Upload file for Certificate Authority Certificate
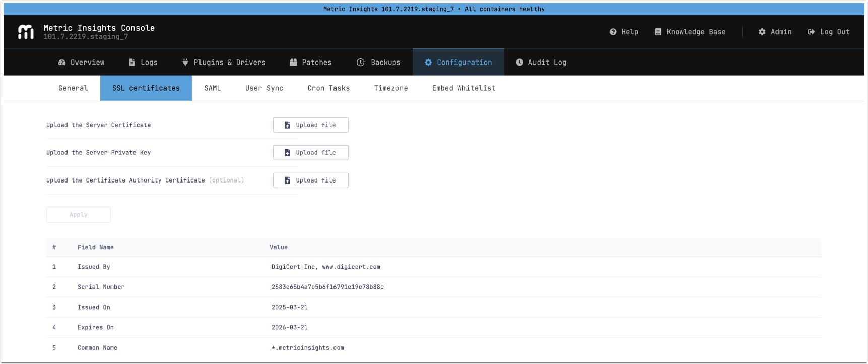This screenshot has width=868, height=364. pyautogui.click(x=310, y=180)
